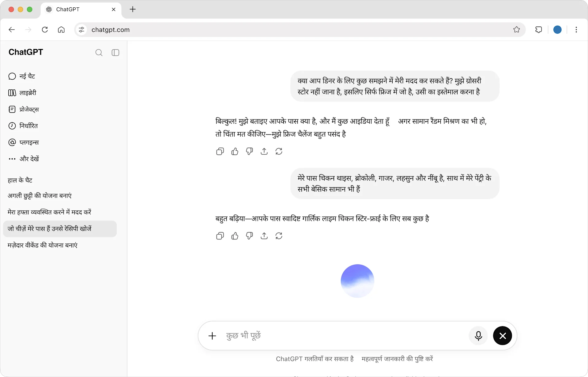Screen dimensions: 588x377
Task: Click the प्रोजेक्ट्स notebook icon
Action: pyautogui.click(x=12, y=109)
